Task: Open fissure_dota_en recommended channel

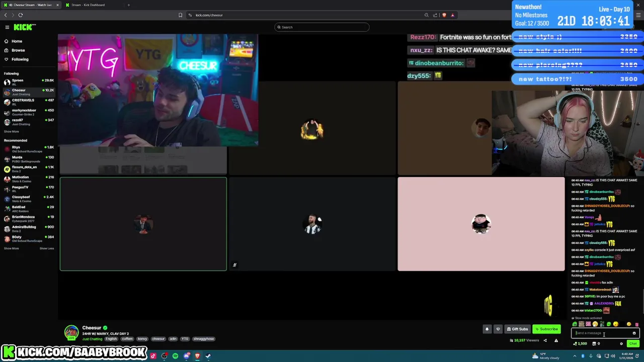Action: click(29, 168)
